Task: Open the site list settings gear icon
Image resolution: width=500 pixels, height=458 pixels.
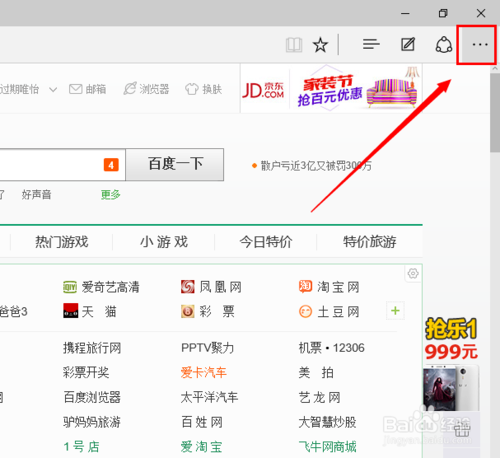Action: [413, 274]
